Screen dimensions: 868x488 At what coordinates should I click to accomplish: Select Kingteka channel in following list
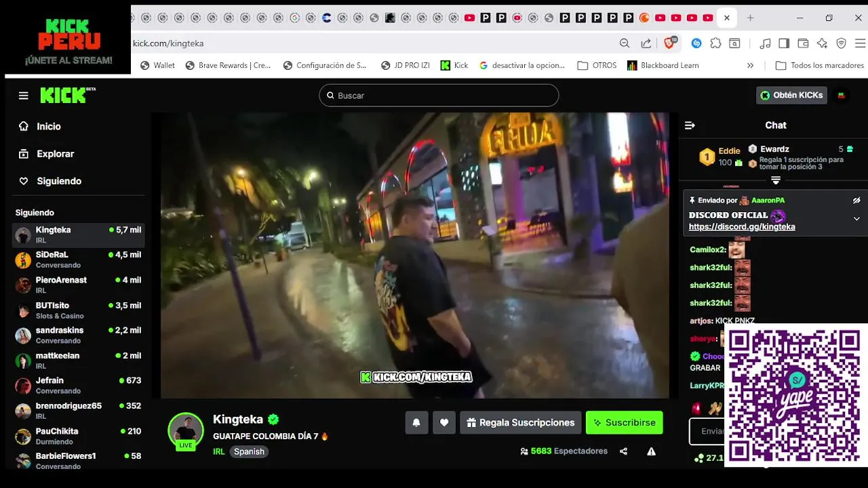point(78,235)
